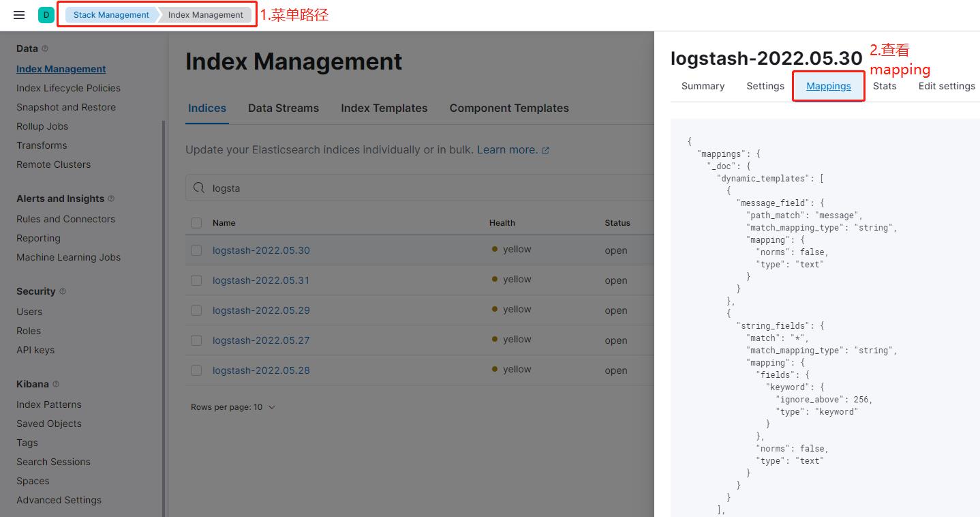
Task: Open Transforms in sidebar
Action: pyautogui.click(x=42, y=145)
